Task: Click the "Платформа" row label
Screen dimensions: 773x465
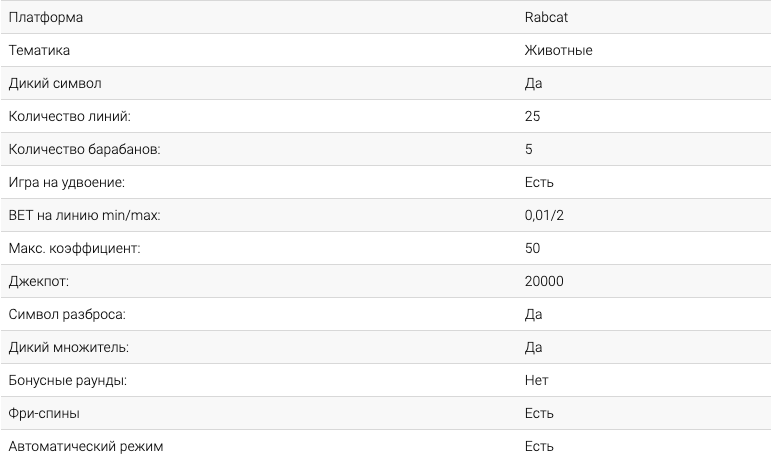Action: pos(46,17)
